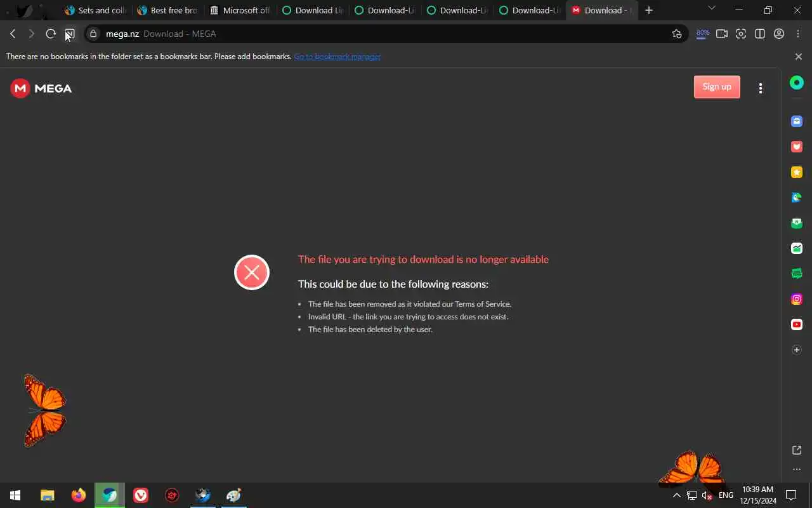Pop out the sidebar with arrow icon
The image size is (812, 508).
(797, 450)
